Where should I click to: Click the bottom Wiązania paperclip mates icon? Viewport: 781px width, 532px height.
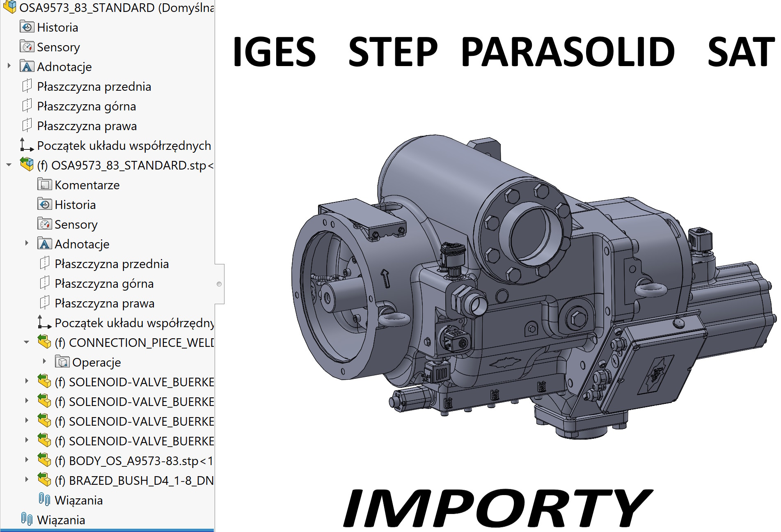(27, 519)
